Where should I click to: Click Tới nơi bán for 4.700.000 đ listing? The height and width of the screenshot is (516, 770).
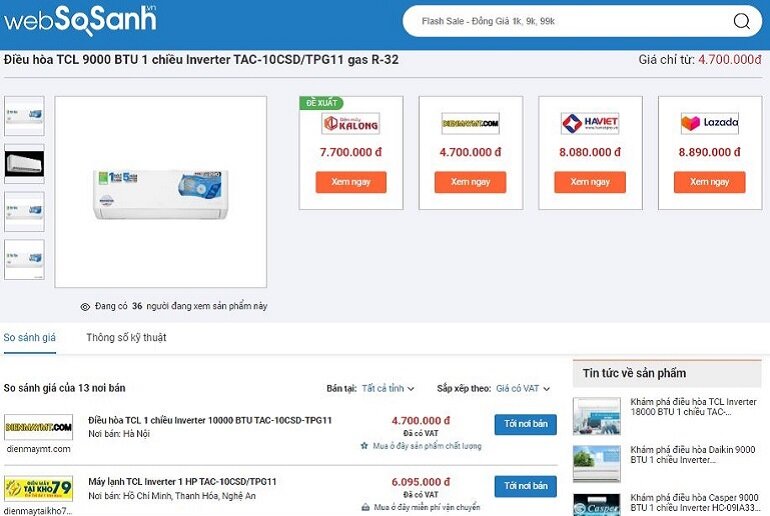pyautogui.click(x=525, y=424)
